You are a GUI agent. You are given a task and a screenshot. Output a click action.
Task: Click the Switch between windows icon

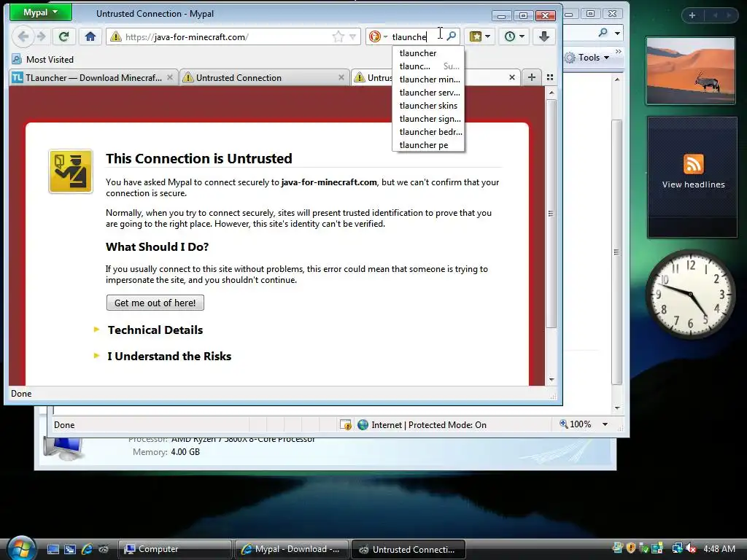click(70, 549)
